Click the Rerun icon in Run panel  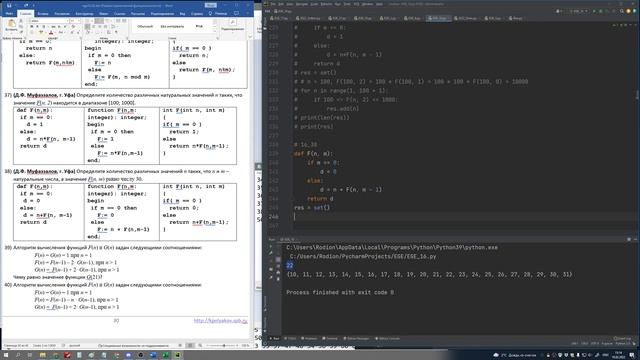point(271,246)
